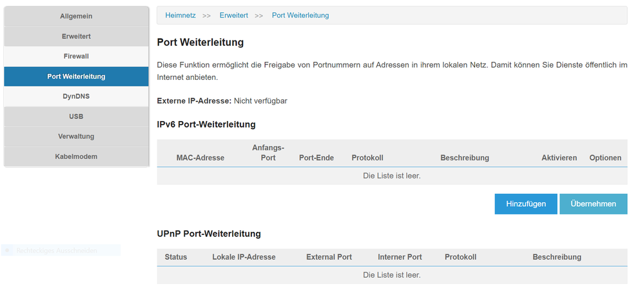Click the Lokale IP-Adresse column header
The image size is (644, 302).
244,257
